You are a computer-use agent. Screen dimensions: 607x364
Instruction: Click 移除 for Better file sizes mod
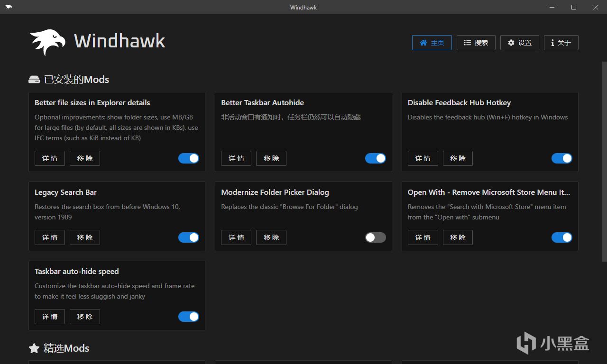coord(85,158)
